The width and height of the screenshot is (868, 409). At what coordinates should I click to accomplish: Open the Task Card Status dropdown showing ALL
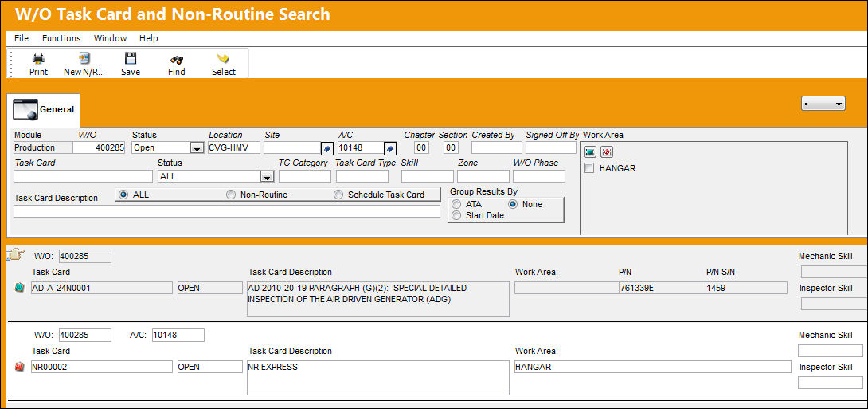click(x=268, y=177)
